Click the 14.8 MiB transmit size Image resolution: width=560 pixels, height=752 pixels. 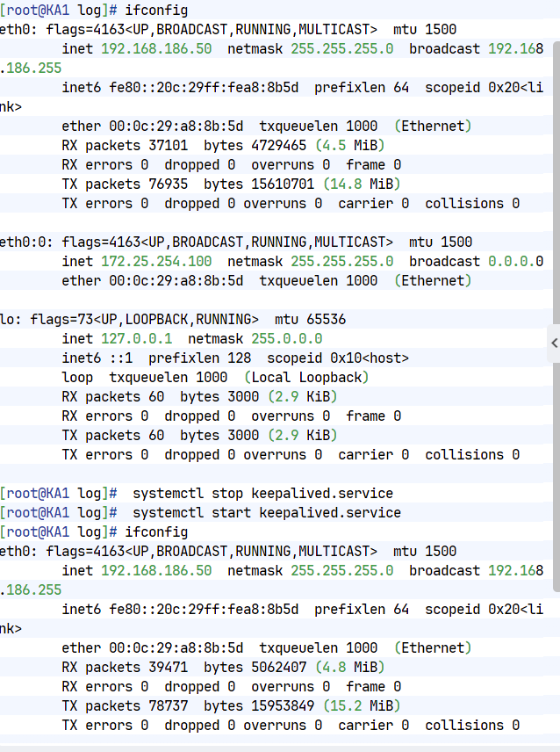(362, 184)
